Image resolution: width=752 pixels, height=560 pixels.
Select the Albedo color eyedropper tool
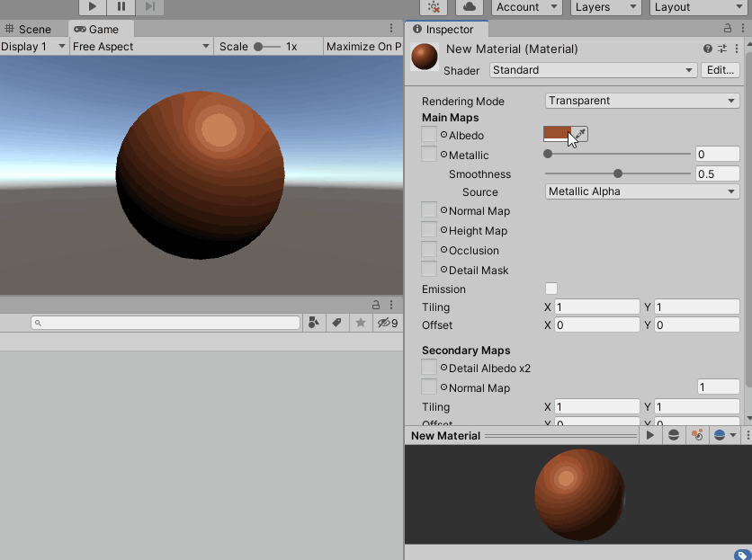[580, 133]
